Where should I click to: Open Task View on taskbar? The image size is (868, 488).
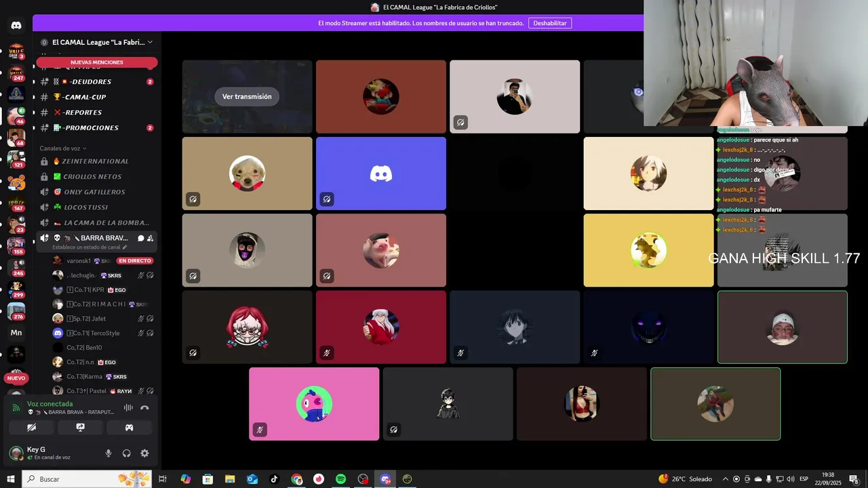click(x=163, y=479)
